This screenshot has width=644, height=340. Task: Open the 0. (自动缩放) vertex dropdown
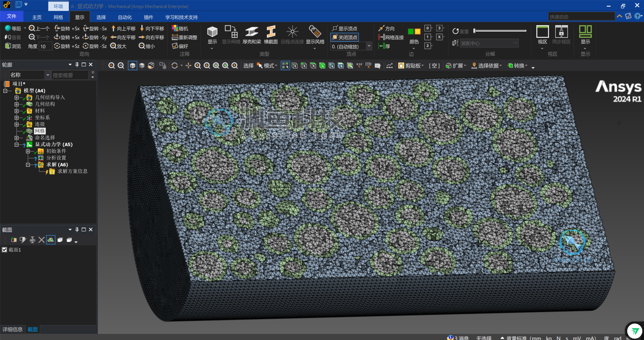369,46
